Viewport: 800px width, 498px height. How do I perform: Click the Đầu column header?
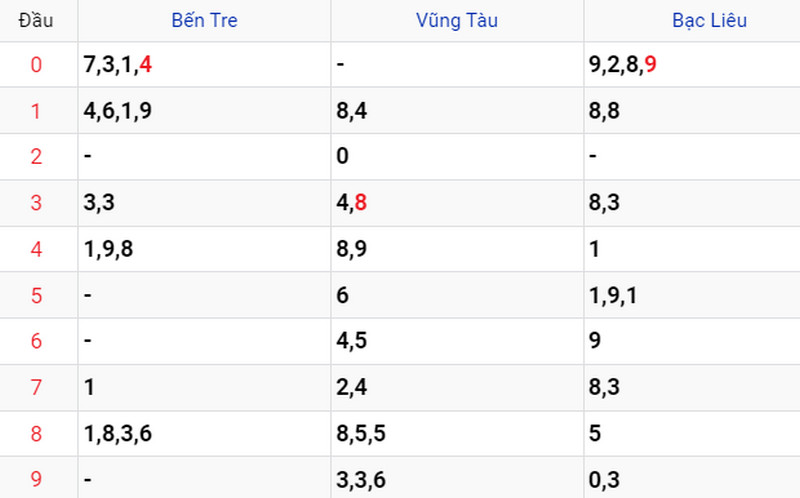click(36, 20)
